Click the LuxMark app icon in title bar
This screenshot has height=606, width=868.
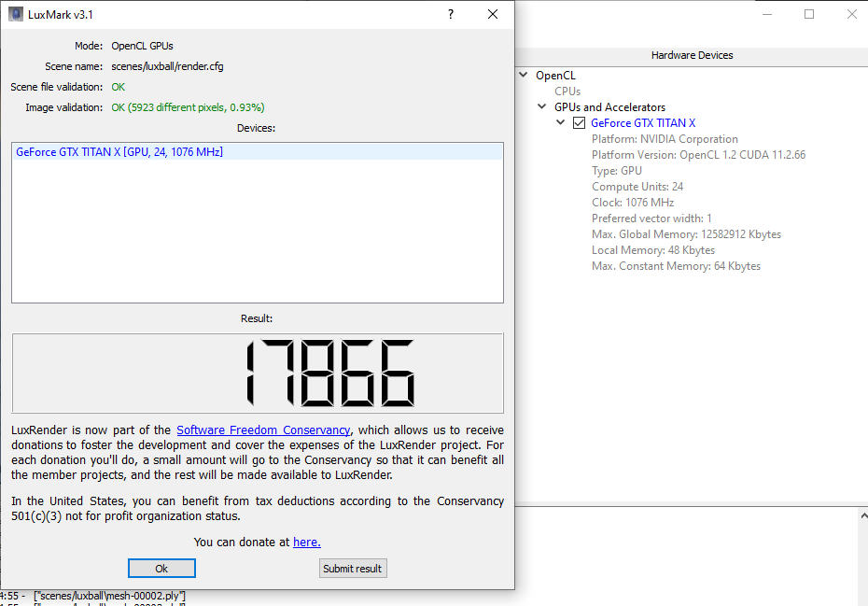(16, 14)
